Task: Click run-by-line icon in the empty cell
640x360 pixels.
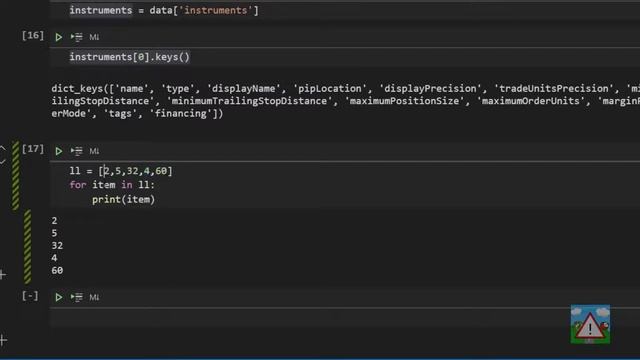Action: pyautogui.click(x=76, y=297)
